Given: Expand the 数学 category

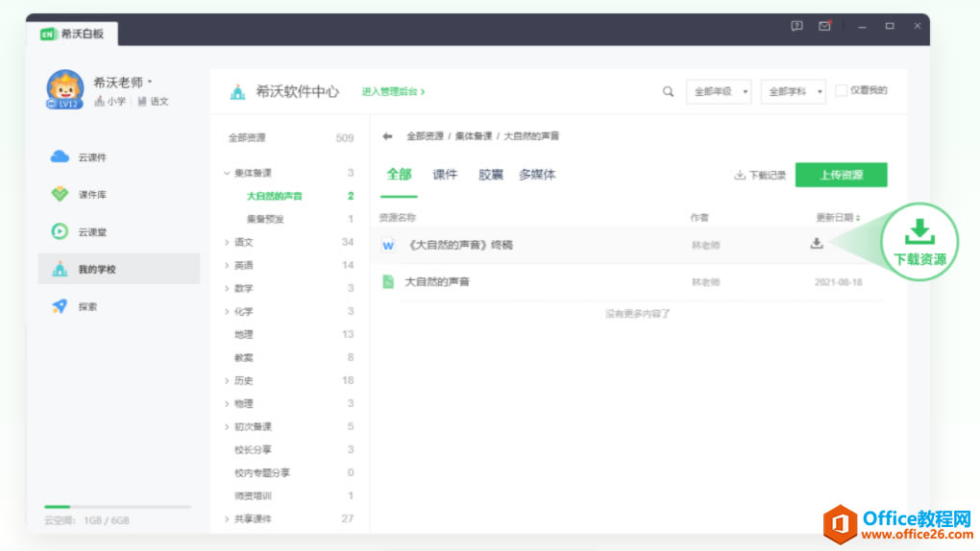Looking at the screenshot, I should (x=227, y=289).
